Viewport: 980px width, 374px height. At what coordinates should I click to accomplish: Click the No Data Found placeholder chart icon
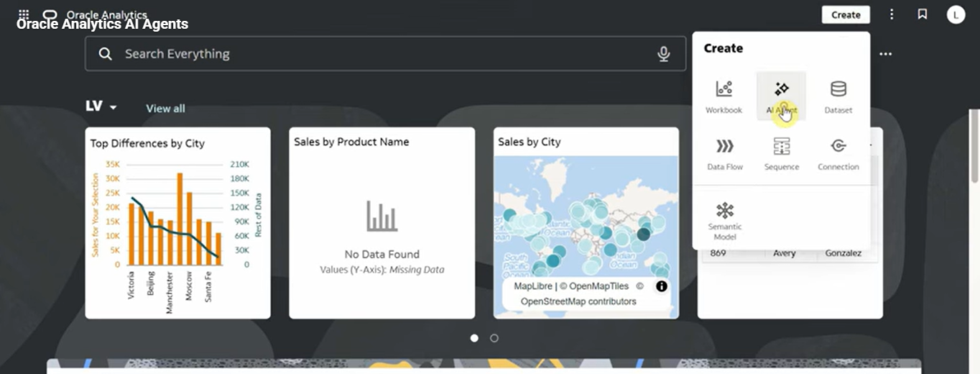382,216
